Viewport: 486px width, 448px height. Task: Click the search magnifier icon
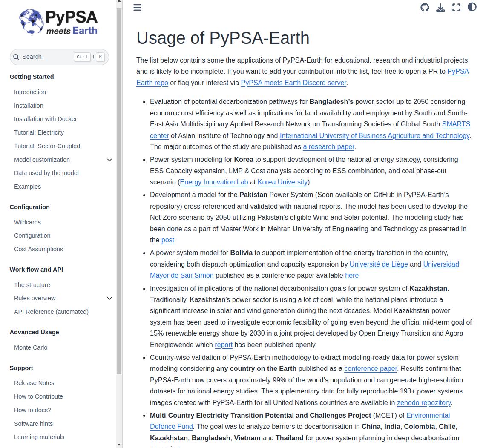(17, 57)
